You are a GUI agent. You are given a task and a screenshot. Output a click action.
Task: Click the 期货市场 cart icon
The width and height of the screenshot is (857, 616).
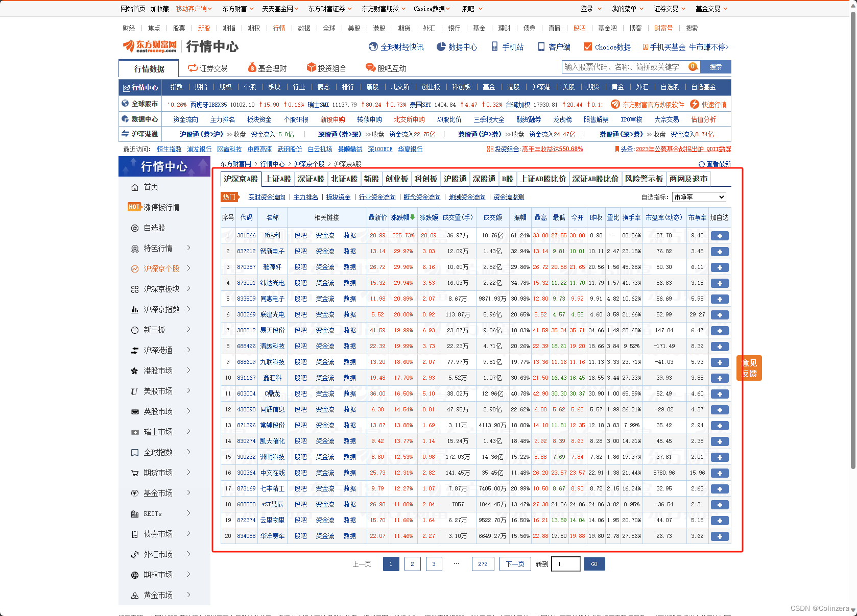pyautogui.click(x=135, y=473)
